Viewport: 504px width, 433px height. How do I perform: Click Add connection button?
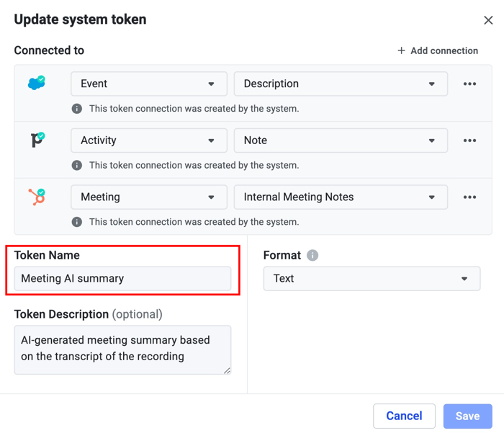(438, 50)
